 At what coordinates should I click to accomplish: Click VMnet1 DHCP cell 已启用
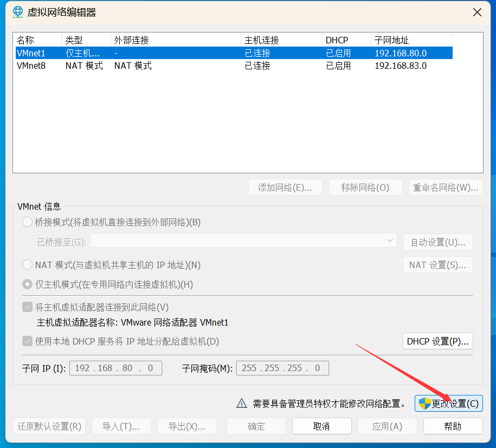[338, 53]
